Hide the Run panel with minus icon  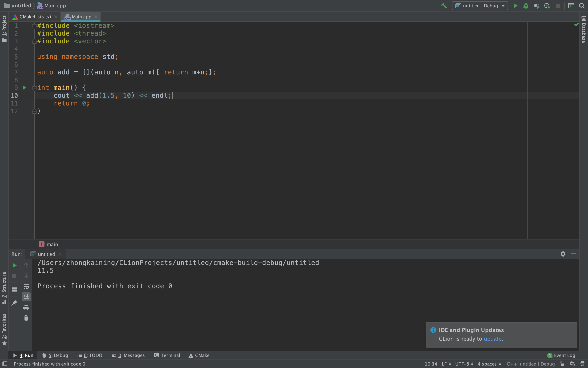(x=574, y=254)
